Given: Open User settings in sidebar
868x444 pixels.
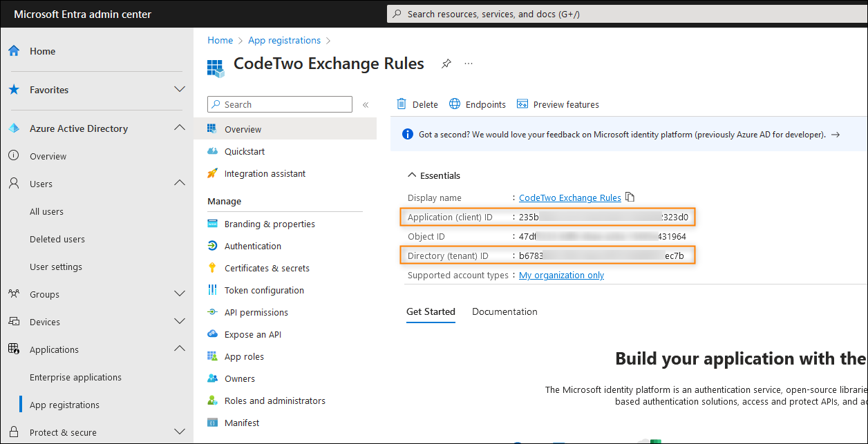Looking at the screenshot, I should coord(56,267).
